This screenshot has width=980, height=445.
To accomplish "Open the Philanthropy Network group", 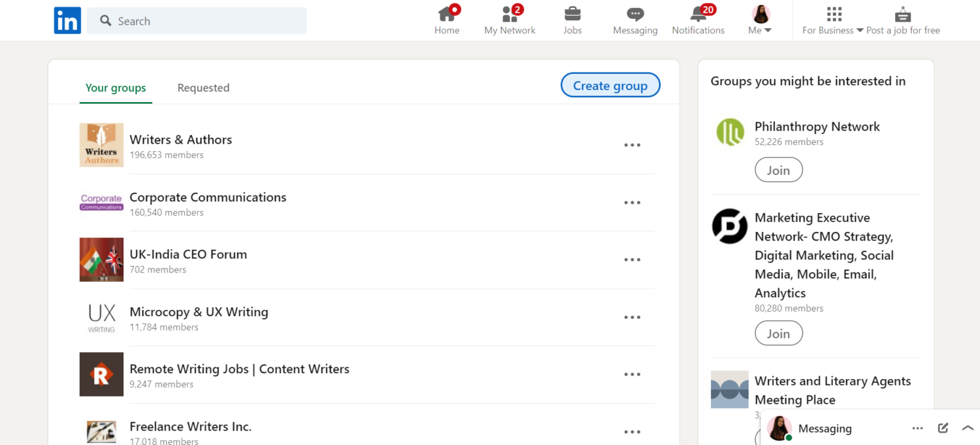I will (817, 127).
